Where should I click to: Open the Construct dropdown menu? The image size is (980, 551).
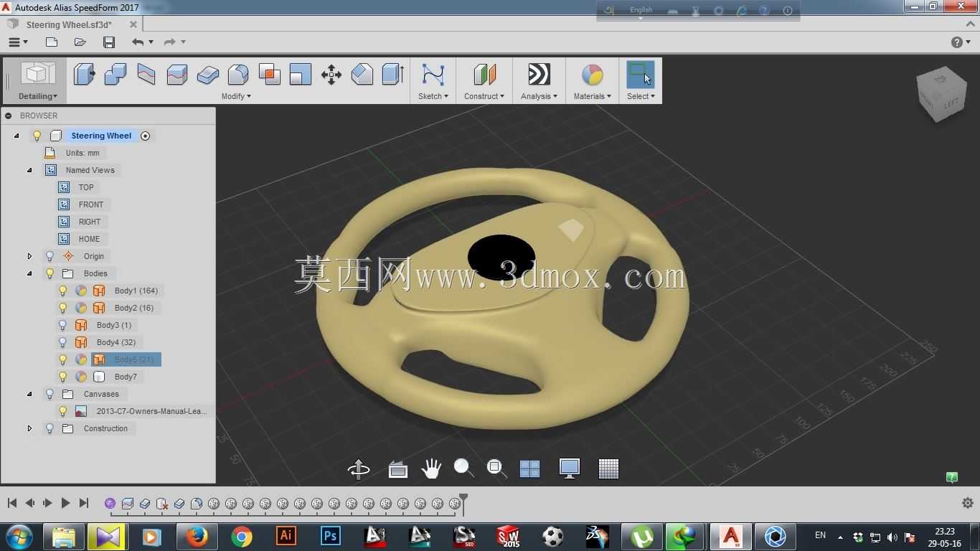(484, 96)
